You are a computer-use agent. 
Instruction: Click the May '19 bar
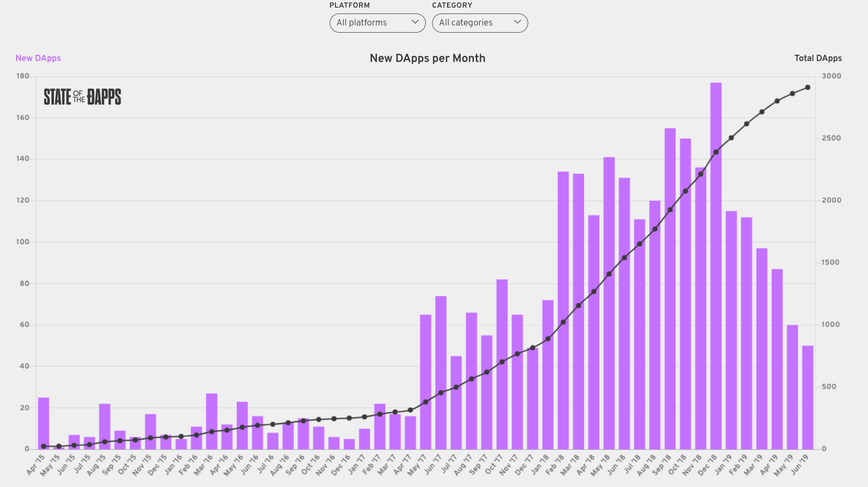click(792, 387)
